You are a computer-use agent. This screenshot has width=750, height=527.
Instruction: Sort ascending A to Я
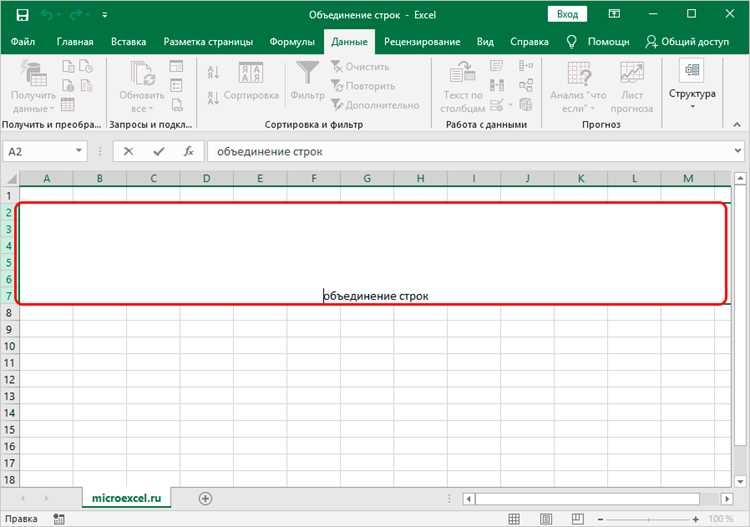pos(213,73)
